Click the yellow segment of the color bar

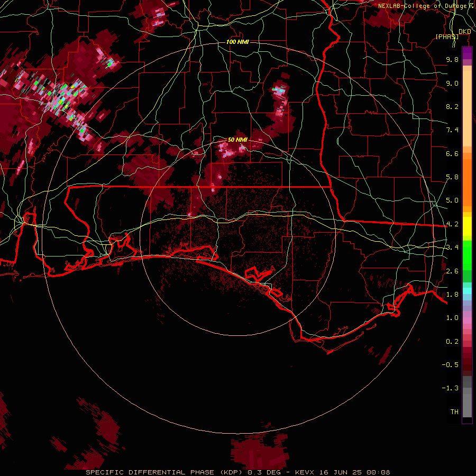[x=467, y=226]
